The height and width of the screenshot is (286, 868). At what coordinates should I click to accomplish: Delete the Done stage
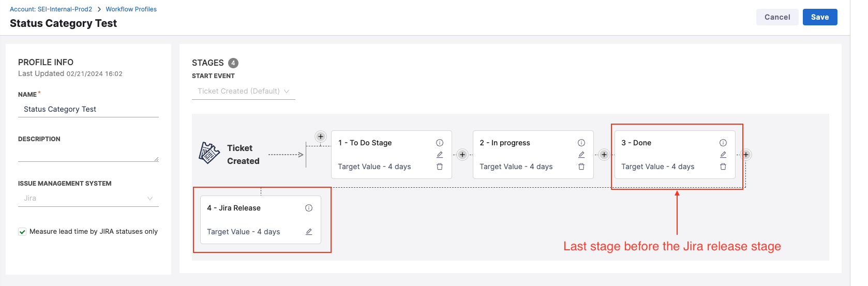[x=723, y=167]
